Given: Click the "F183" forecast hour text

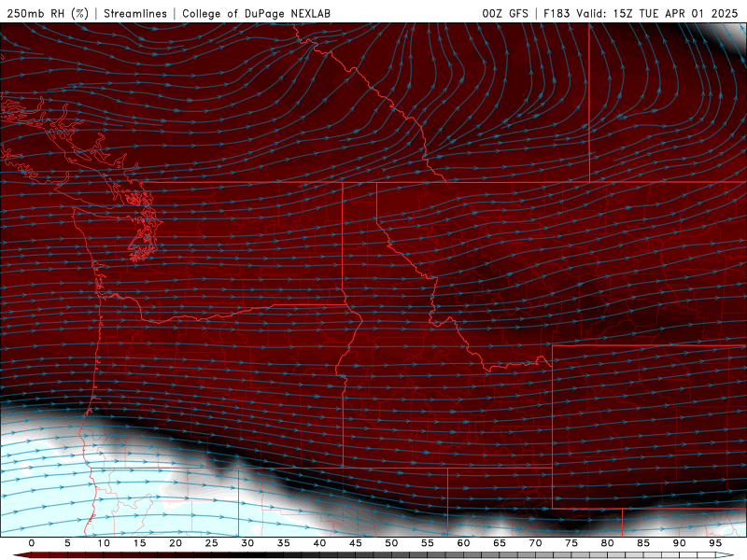Looking at the screenshot, I should coord(557,13).
